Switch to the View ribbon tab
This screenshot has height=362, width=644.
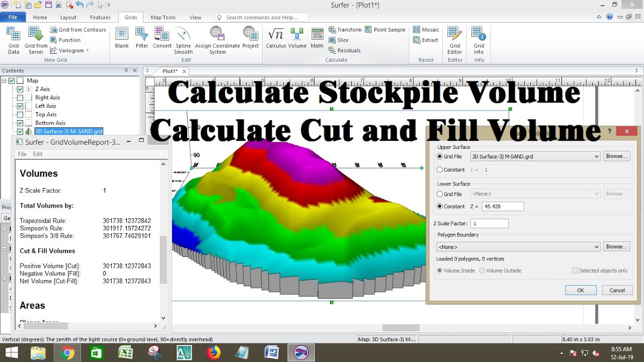point(195,17)
